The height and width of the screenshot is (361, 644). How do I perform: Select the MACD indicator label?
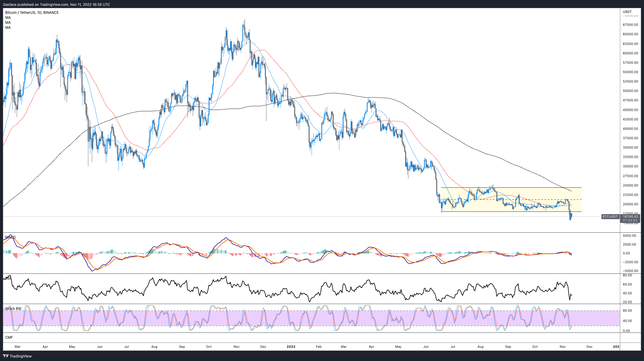pos(11,237)
